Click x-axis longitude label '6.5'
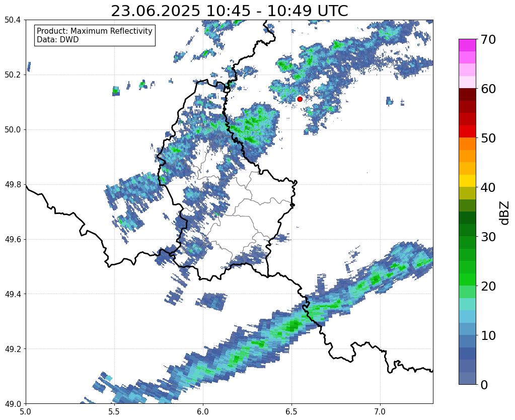This screenshot has width=515, height=420. (x=291, y=412)
